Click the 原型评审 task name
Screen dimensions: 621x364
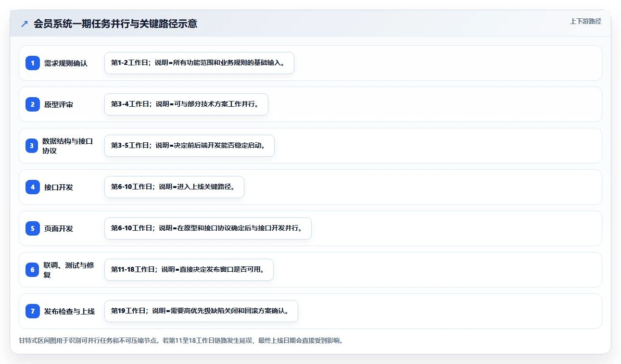[x=59, y=104]
